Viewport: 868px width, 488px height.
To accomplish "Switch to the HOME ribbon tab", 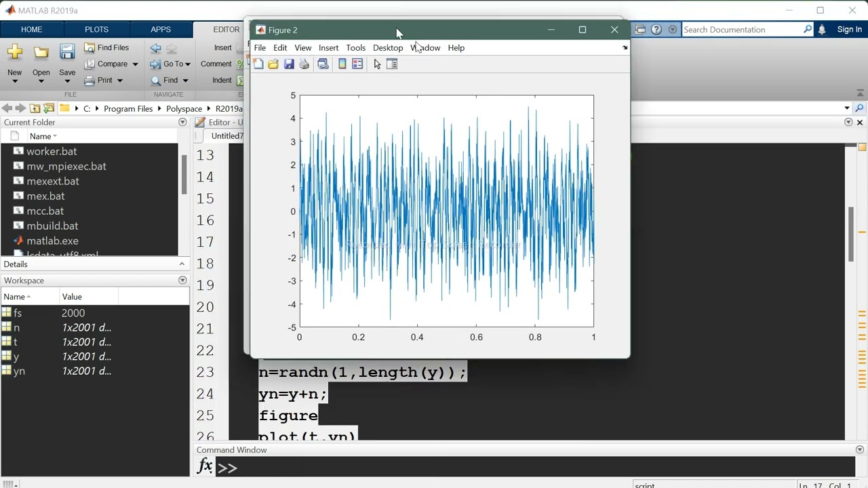I will pyautogui.click(x=32, y=29).
